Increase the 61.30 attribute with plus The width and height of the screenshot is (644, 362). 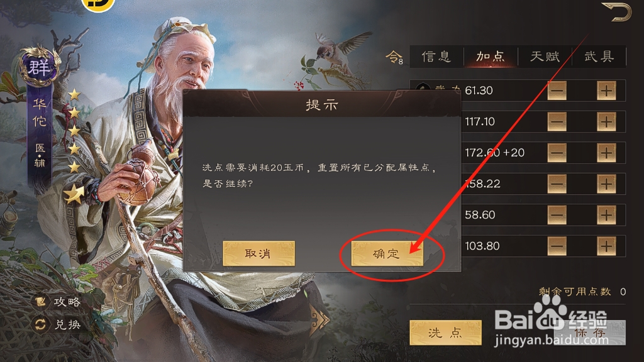click(606, 90)
